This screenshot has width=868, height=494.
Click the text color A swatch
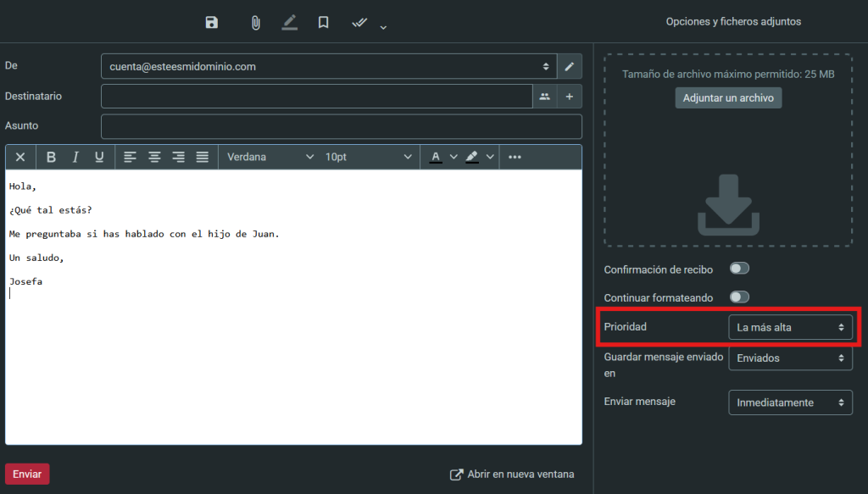pyautogui.click(x=436, y=157)
